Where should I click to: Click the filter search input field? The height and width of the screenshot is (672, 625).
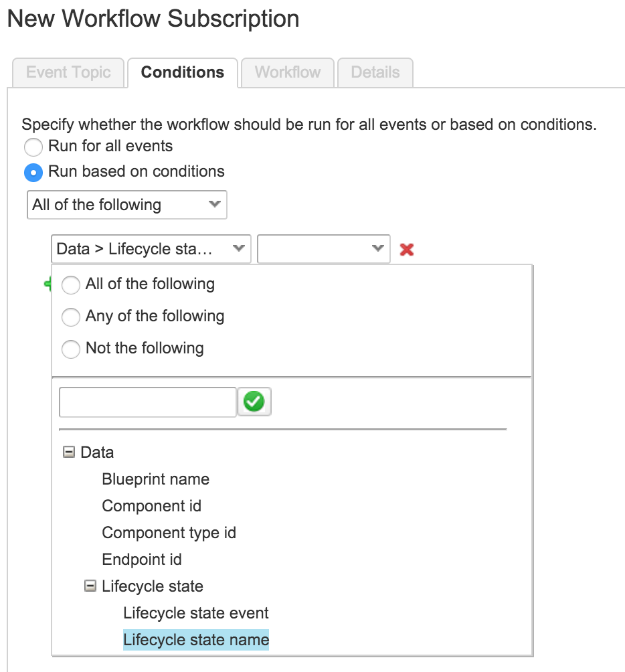coord(147,402)
